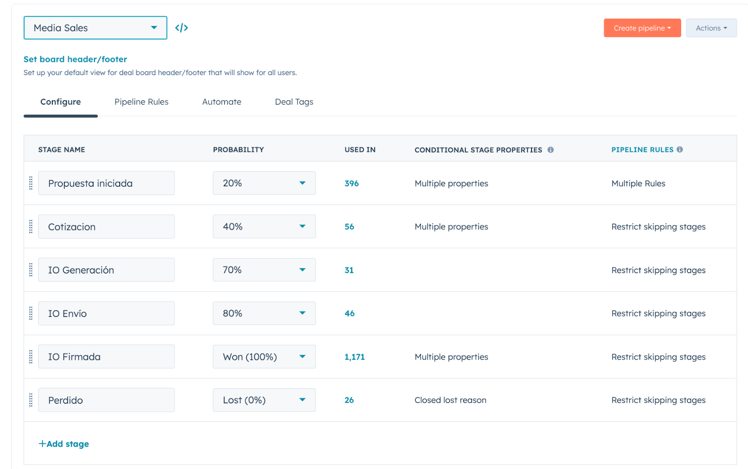Switch to the Pipeline Rules tab
The image size is (748, 469).
[x=141, y=102]
